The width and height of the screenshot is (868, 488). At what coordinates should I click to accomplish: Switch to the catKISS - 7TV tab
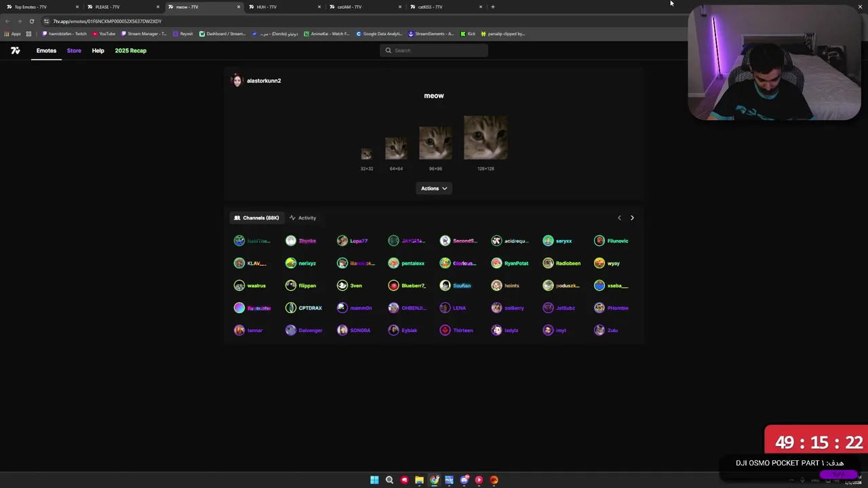point(444,7)
